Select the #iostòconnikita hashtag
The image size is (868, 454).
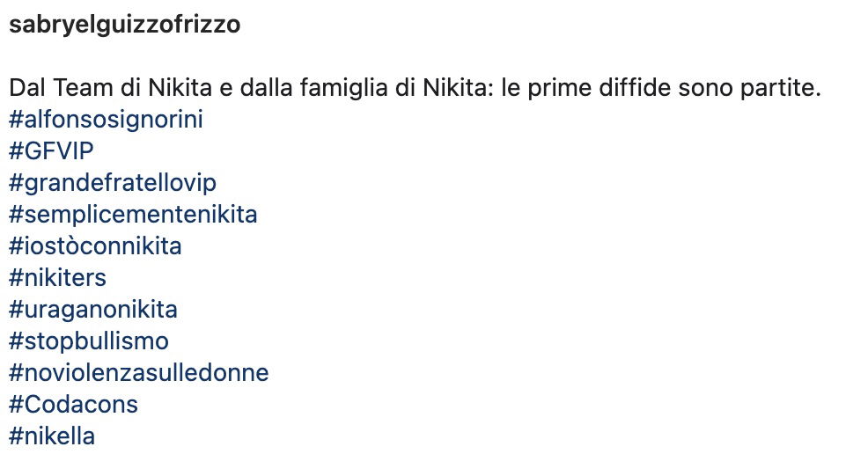[x=95, y=246]
